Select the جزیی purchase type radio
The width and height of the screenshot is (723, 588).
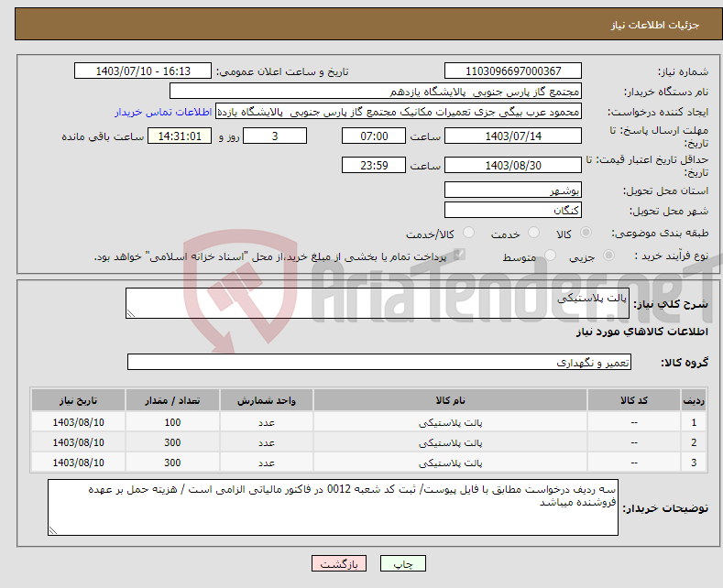click(608, 256)
